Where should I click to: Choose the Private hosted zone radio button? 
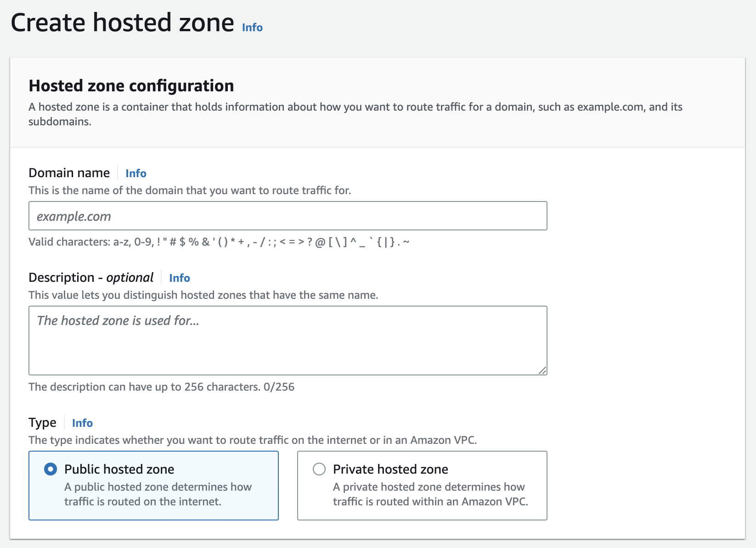319,469
